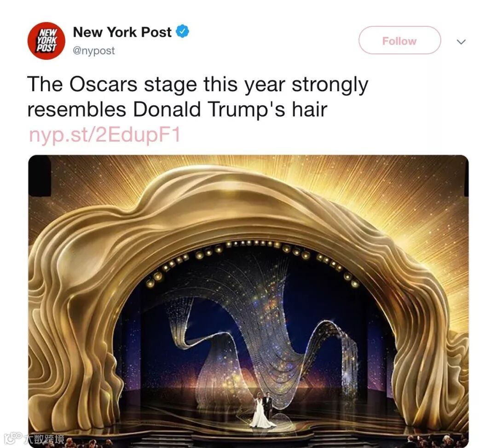Select the word Oscars in the tweet
The image size is (497, 448).
tap(104, 84)
